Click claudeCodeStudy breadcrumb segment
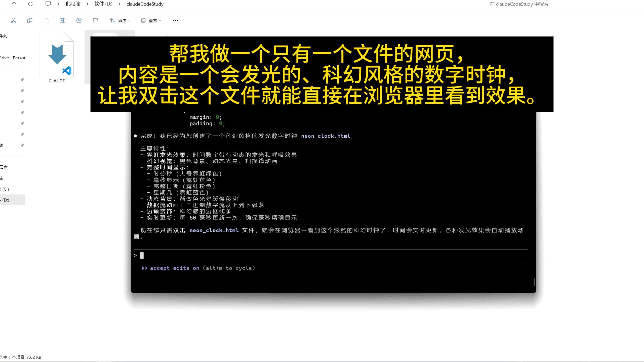644x362 pixels. click(x=145, y=4)
